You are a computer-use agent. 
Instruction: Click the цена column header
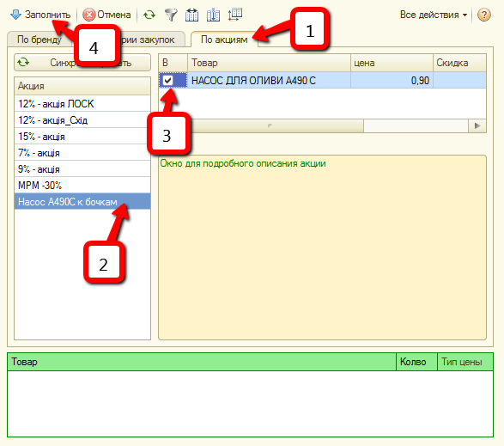tap(392, 63)
